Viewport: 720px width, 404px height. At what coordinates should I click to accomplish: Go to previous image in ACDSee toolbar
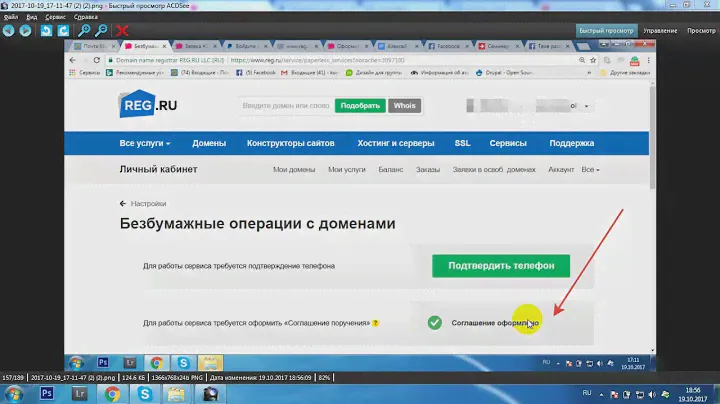(x=9, y=31)
